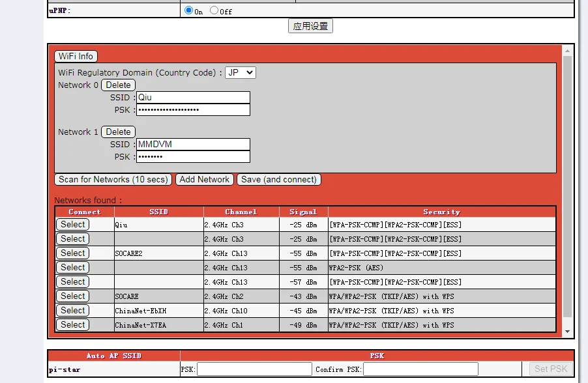Click the Connect column header
The height and width of the screenshot is (383, 588).
(x=85, y=212)
